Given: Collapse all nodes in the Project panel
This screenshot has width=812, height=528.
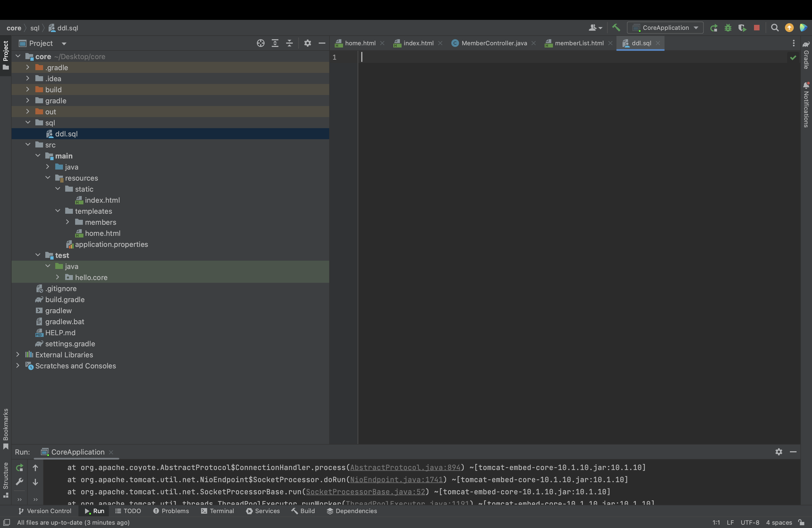Looking at the screenshot, I should coord(289,43).
